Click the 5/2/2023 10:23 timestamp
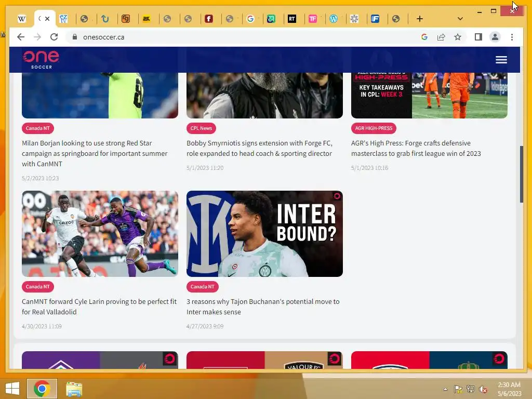The height and width of the screenshot is (399, 532). (41, 178)
